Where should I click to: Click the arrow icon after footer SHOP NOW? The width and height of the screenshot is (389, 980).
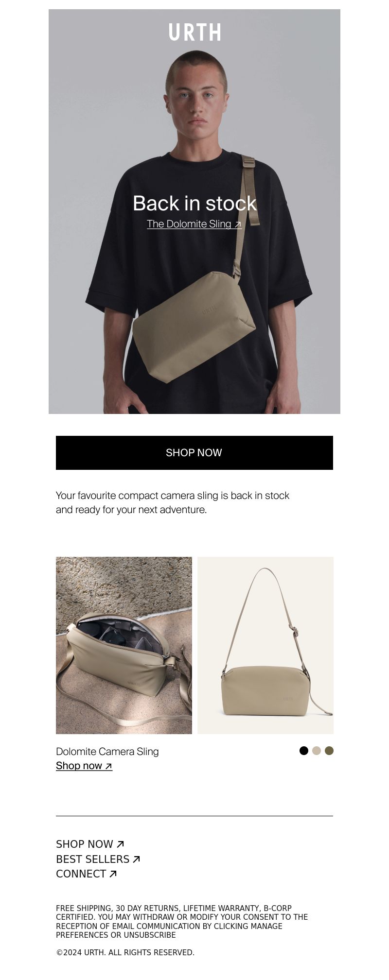tap(121, 844)
